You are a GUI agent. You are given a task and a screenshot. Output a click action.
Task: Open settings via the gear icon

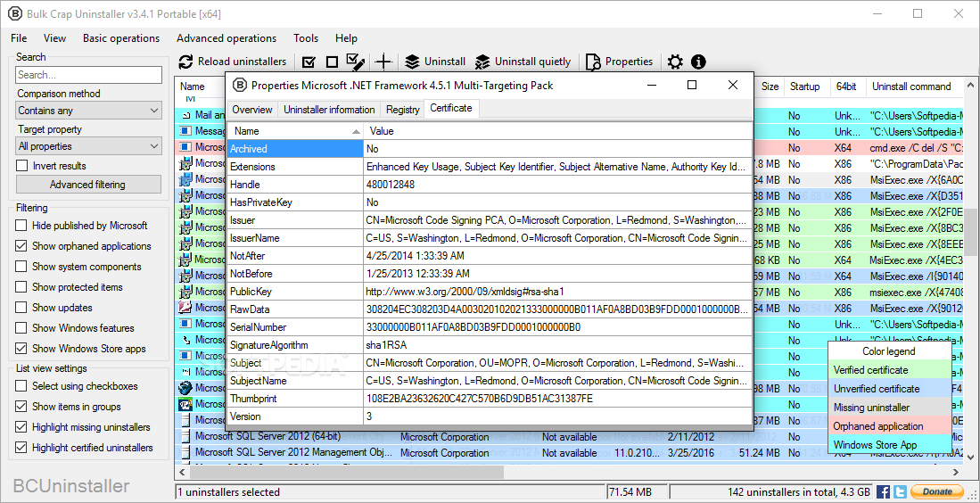click(x=675, y=62)
